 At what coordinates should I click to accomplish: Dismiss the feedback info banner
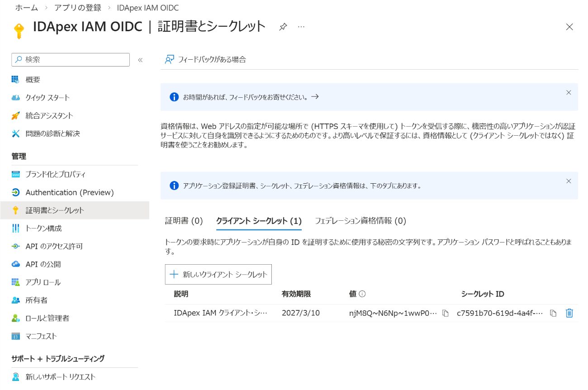[x=569, y=92]
